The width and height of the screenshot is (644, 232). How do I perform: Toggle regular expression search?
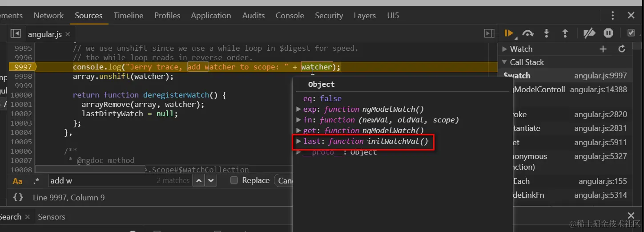tap(36, 181)
